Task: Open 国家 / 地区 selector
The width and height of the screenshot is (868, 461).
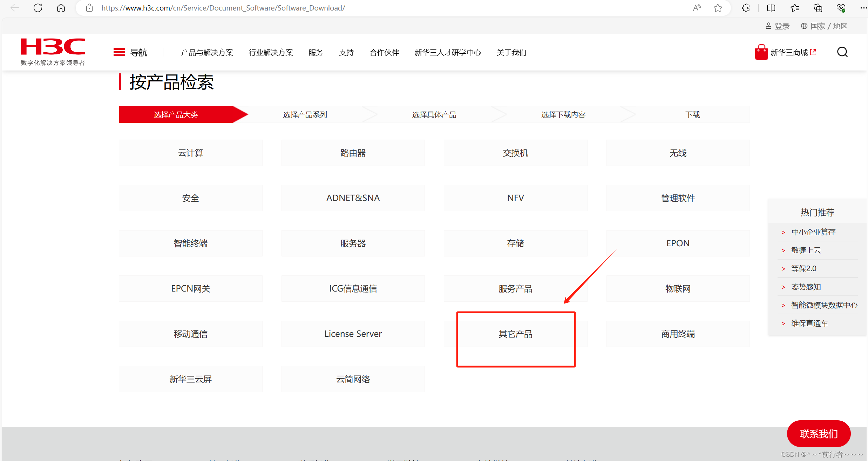Action: [x=824, y=26]
